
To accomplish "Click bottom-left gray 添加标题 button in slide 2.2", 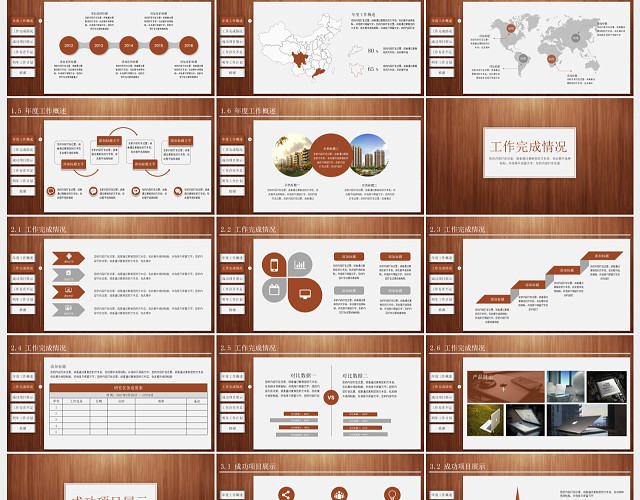I will coord(349,290).
